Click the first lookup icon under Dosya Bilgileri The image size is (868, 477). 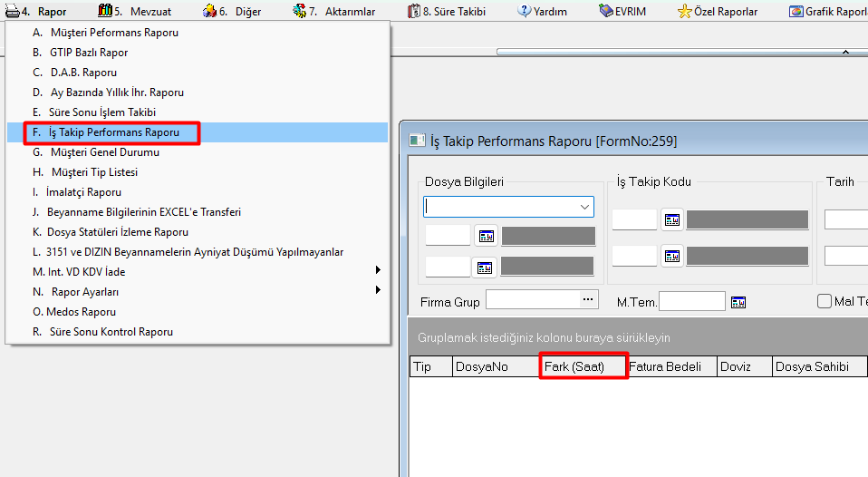pos(487,236)
